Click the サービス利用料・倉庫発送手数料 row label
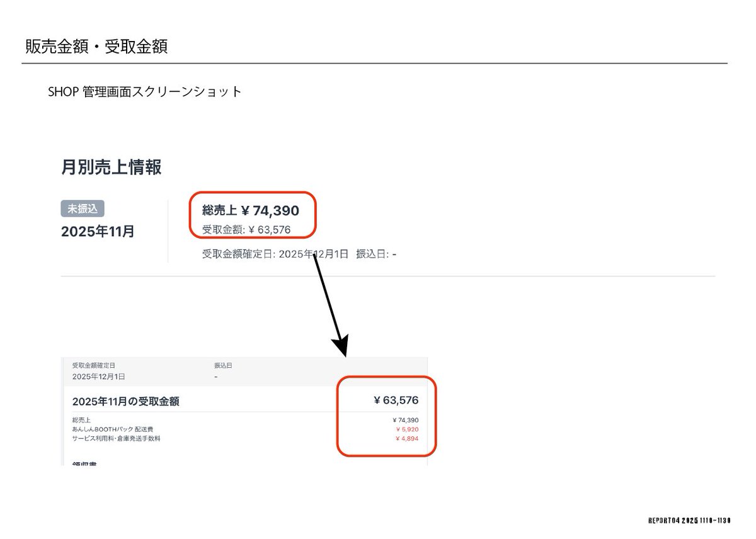Screen dimensions: 756x539 click(117, 438)
